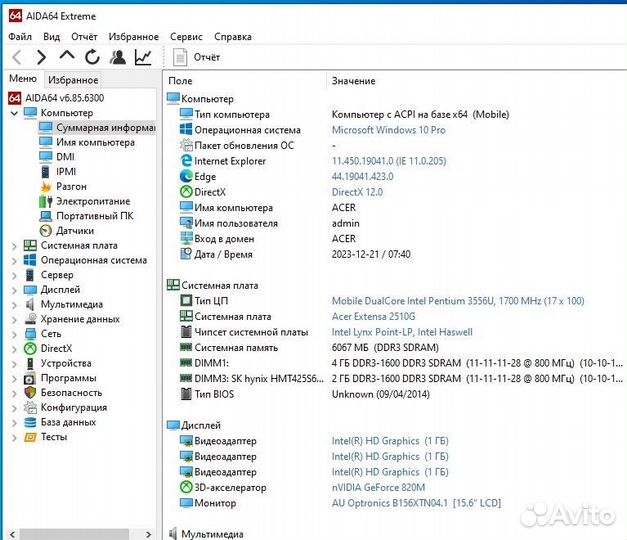Select AIDA64 v6.85.6300 root item
This screenshot has height=540, width=627.
coord(56,98)
